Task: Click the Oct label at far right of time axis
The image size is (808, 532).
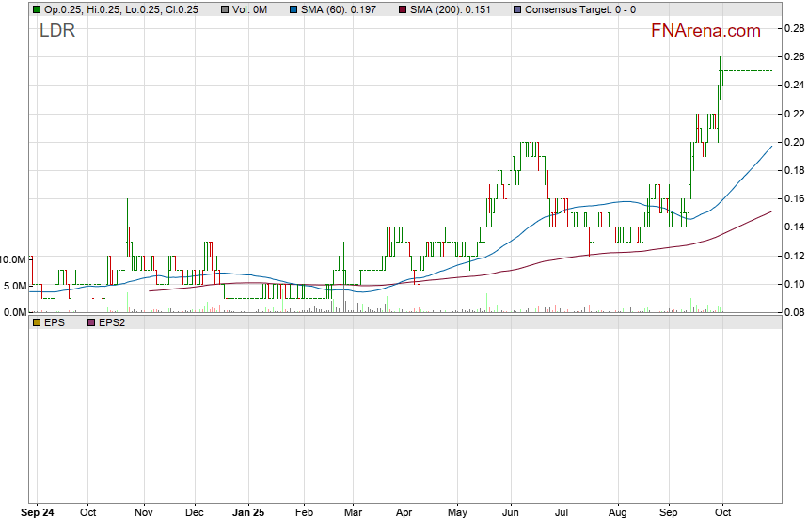Action: pyautogui.click(x=722, y=514)
